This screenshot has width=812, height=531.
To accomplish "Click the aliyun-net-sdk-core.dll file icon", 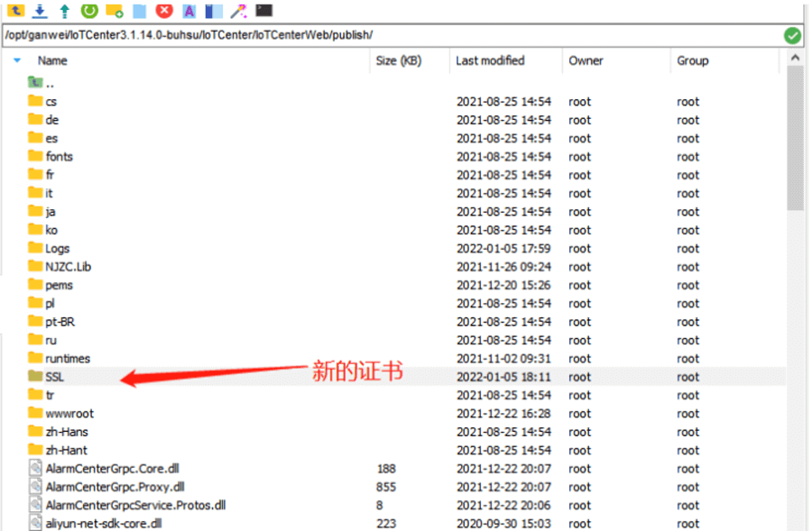I will tap(35, 523).
